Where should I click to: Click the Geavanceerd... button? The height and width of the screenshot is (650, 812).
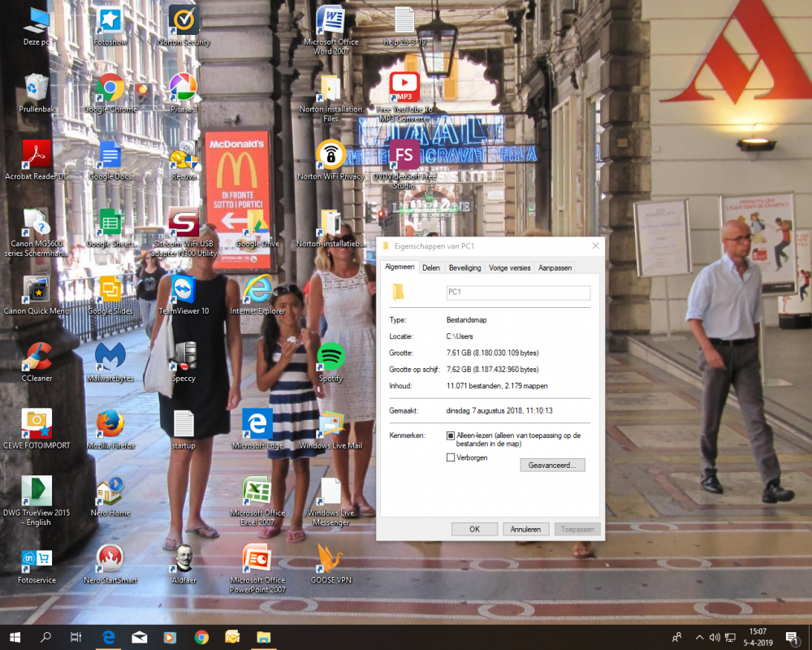(552, 466)
